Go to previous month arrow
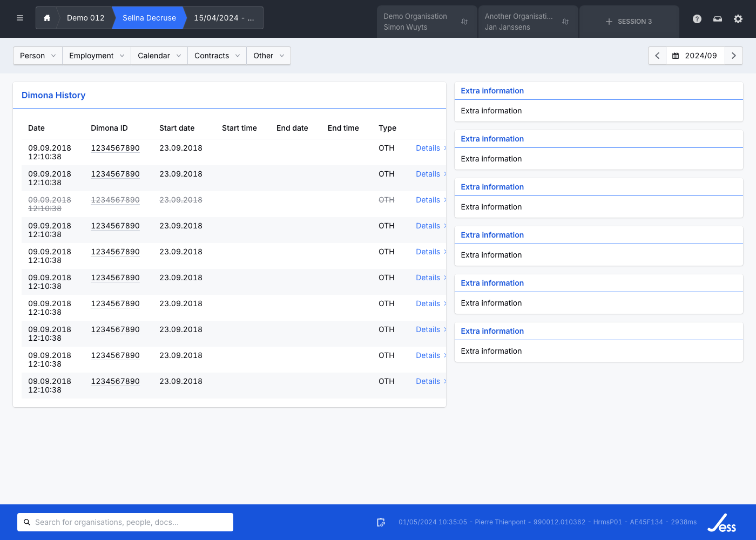Image resolution: width=756 pixels, height=540 pixels. (657, 56)
